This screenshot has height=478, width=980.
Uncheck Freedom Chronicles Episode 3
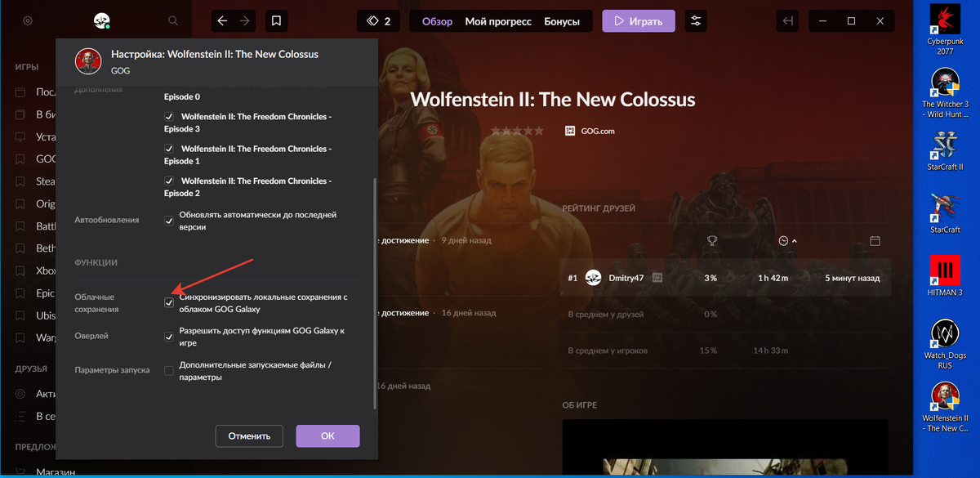click(169, 117)
